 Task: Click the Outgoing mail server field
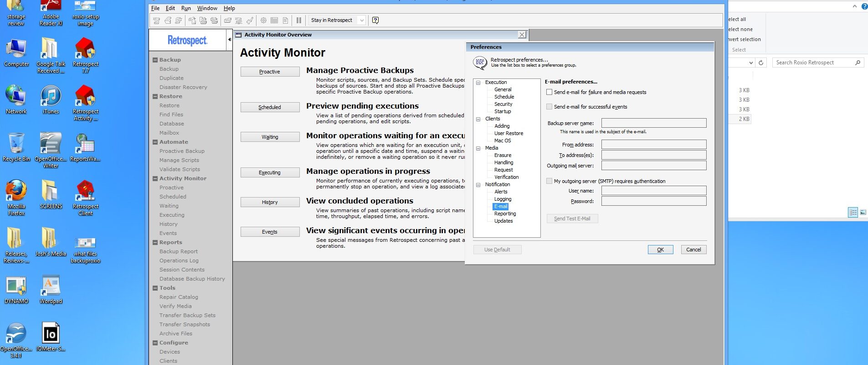click(654, 166)
